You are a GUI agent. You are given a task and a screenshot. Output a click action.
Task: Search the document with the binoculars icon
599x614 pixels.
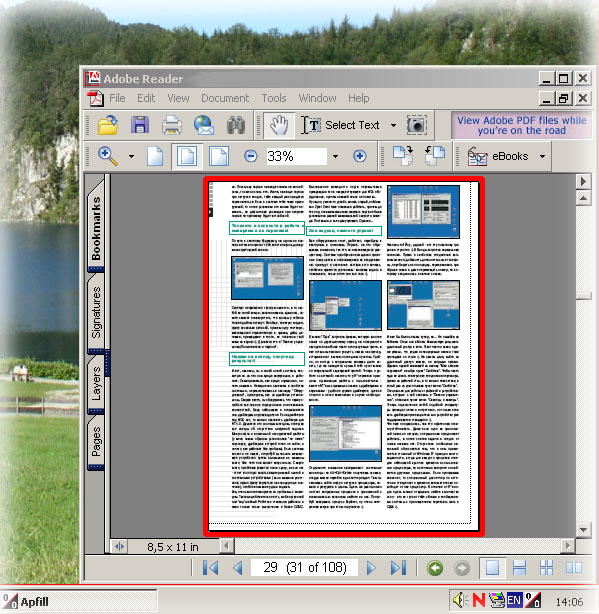pos(236,125)
